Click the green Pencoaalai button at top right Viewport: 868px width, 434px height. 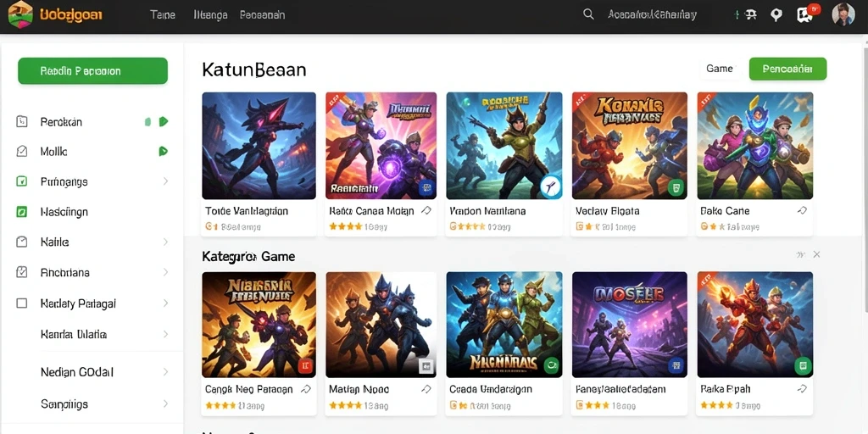[787, 70]
